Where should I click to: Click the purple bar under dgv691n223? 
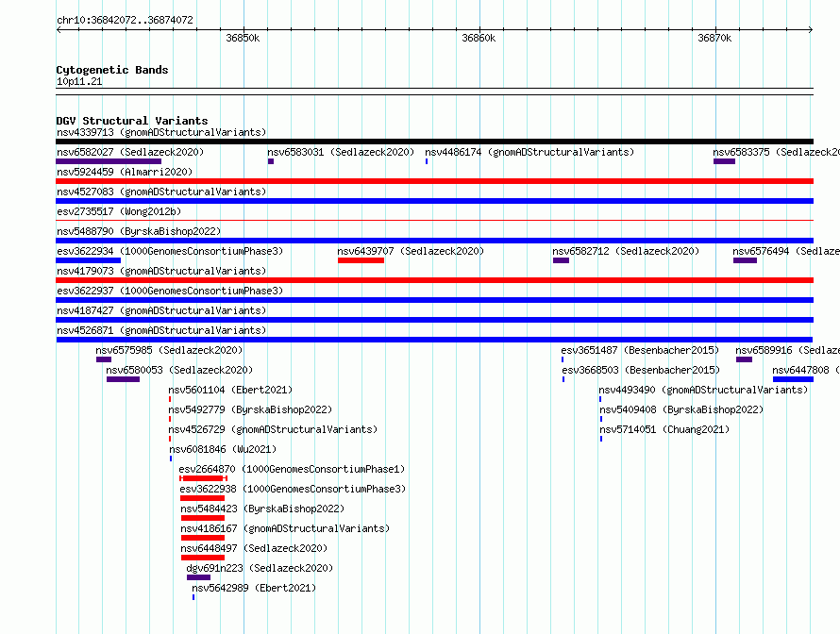[x=198, y=577]
